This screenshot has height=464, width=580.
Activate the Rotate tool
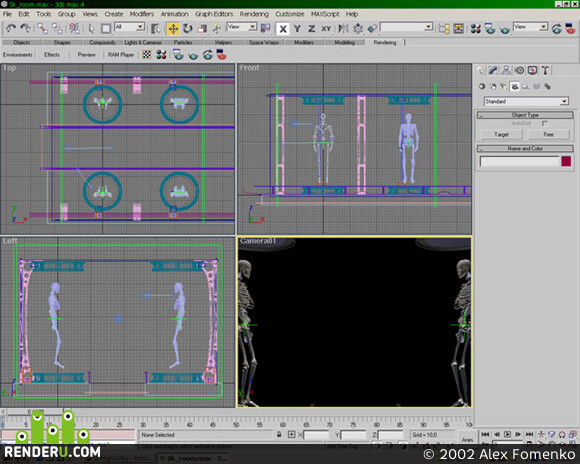click(188, 28)
